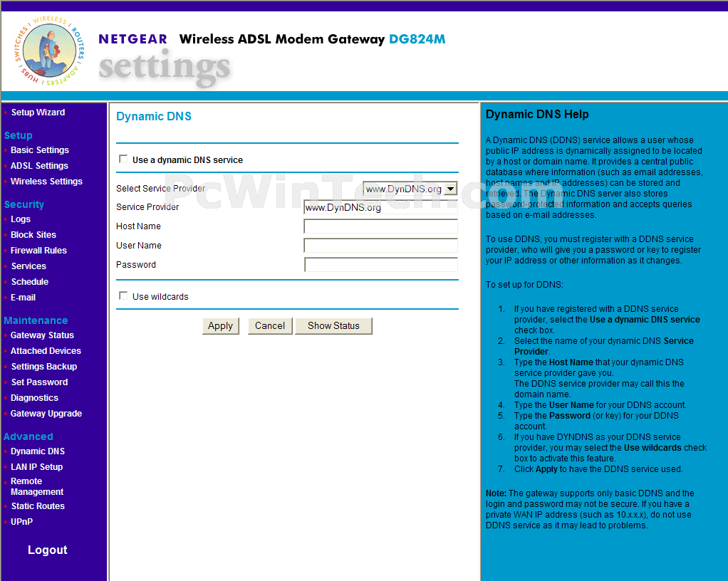Screen dimensions: 728x581
Task: Open Diagnostics from the Maintenance section
Action: coord(34,398)
